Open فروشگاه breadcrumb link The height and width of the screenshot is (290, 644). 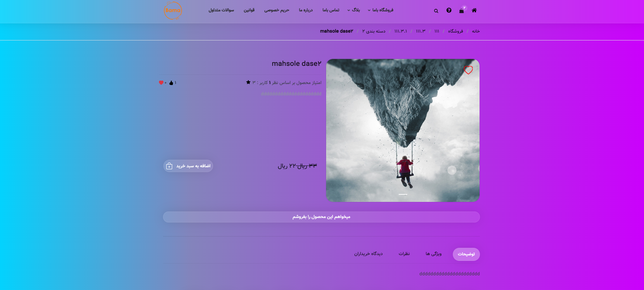(455, 31)
